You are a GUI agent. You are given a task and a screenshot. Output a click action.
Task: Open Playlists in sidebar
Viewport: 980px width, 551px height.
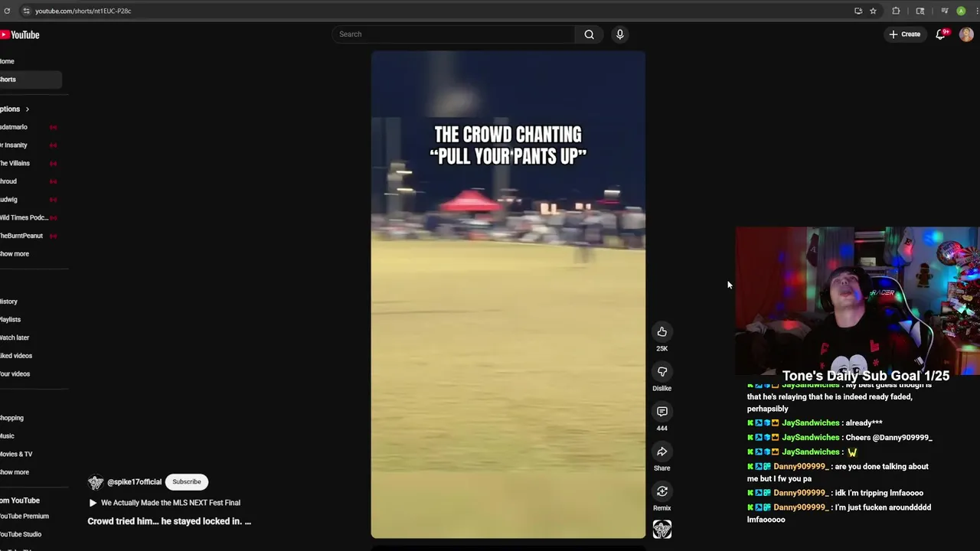click(10, 320)
